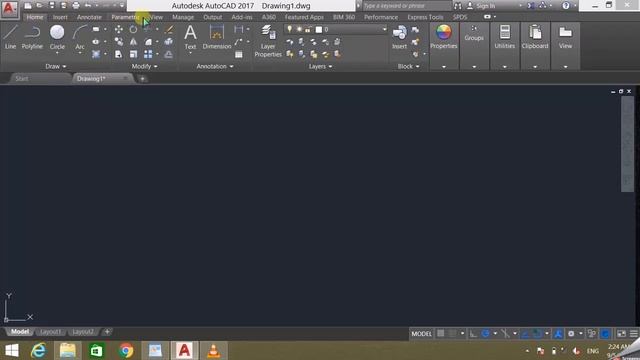The height and width of the screenshot is (360, 640).
Task: Click the Insert block icon
Action: [x=399, y=37]
